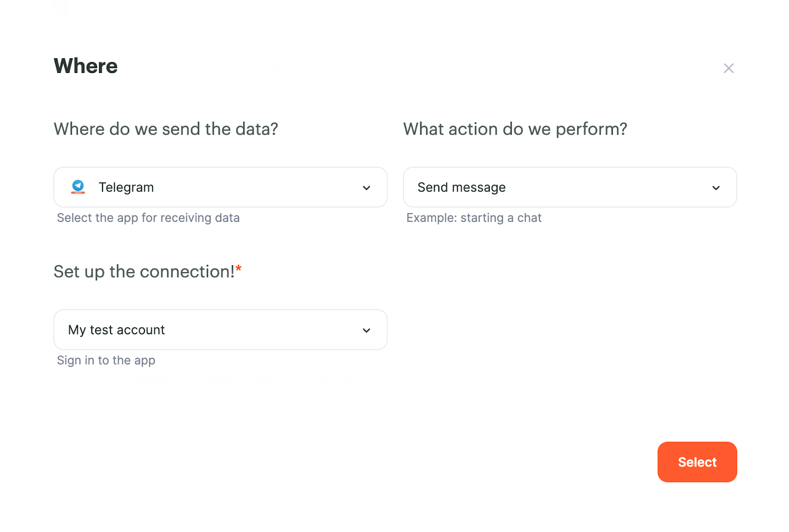Viewport: 789px width, 532px height.
Task: Close the Where dialog with the X
Action: [728, 68]
